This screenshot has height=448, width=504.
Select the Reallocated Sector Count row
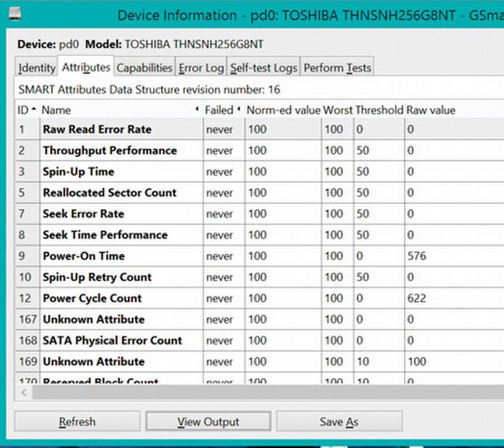pyautogui.click(x=259, y=193)
